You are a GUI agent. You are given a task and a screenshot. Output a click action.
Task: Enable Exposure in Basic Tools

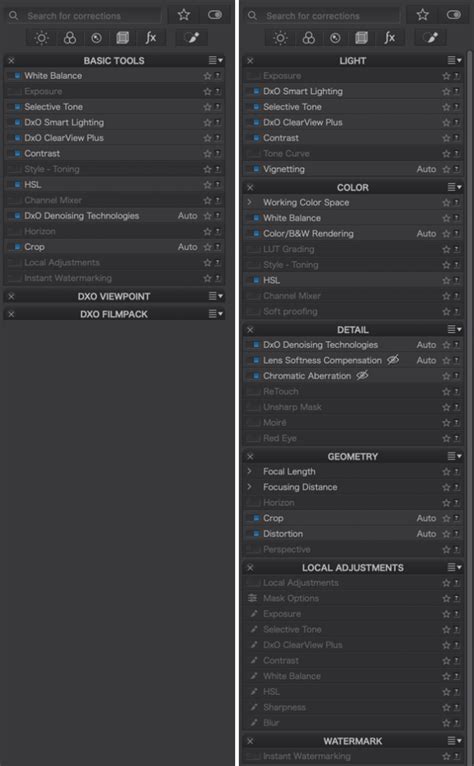click(x=14, y=91)
